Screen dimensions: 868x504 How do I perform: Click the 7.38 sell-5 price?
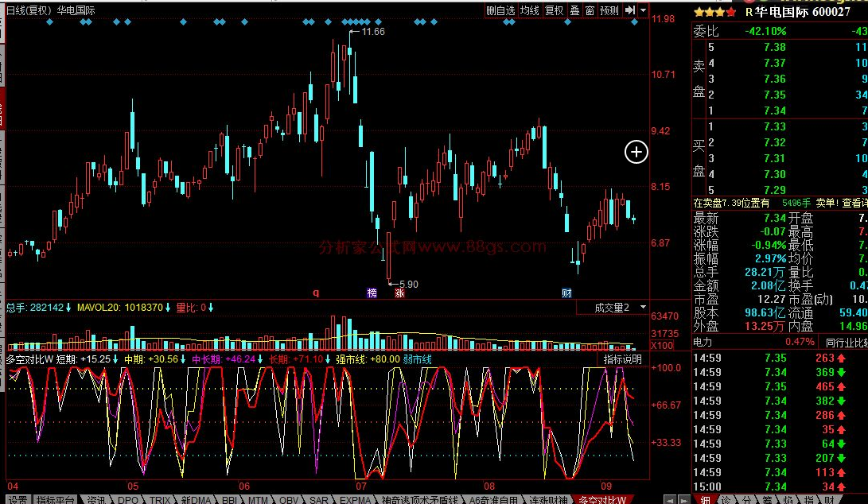coord(774,47)
